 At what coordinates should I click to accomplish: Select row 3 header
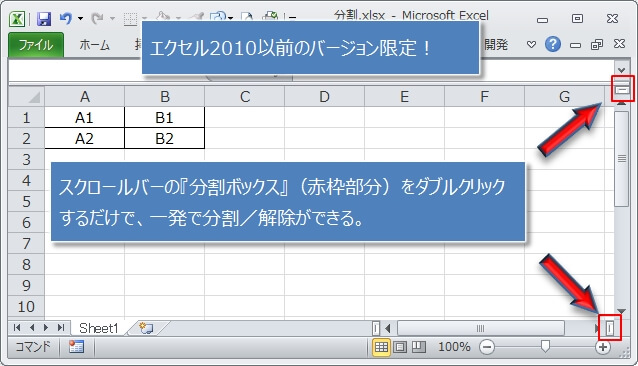pyautogui.click(x=26, y=159)
